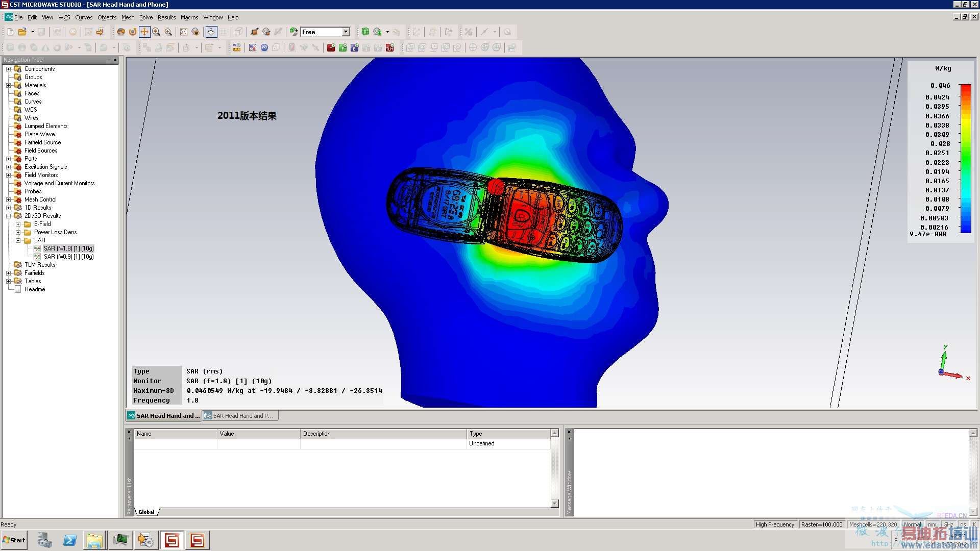The height and width of the screenshot is (551, 980).
Task: Click the Windows Start button
Action: click(x=14, y=540)
